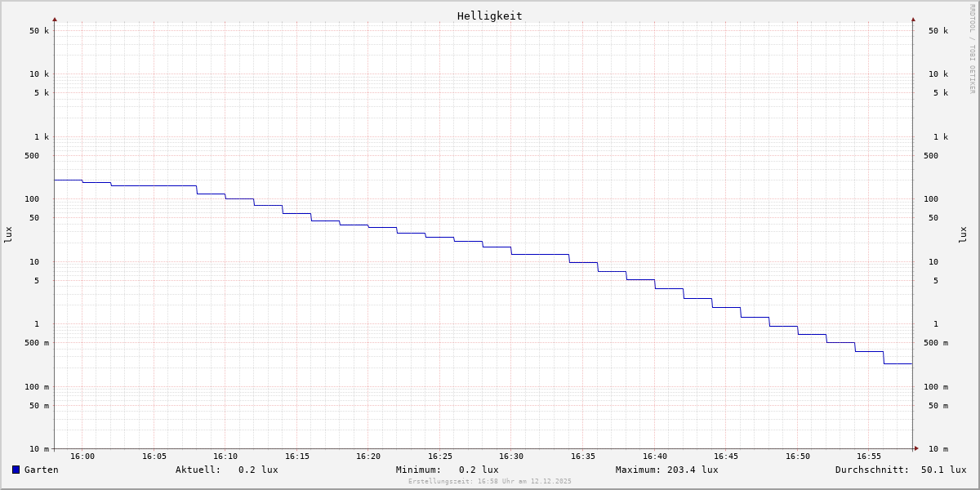Click the Maximum 203.4 lux value
Viewport: 980px width, 490px height.
pyautogui.click(x=693, y=470)
